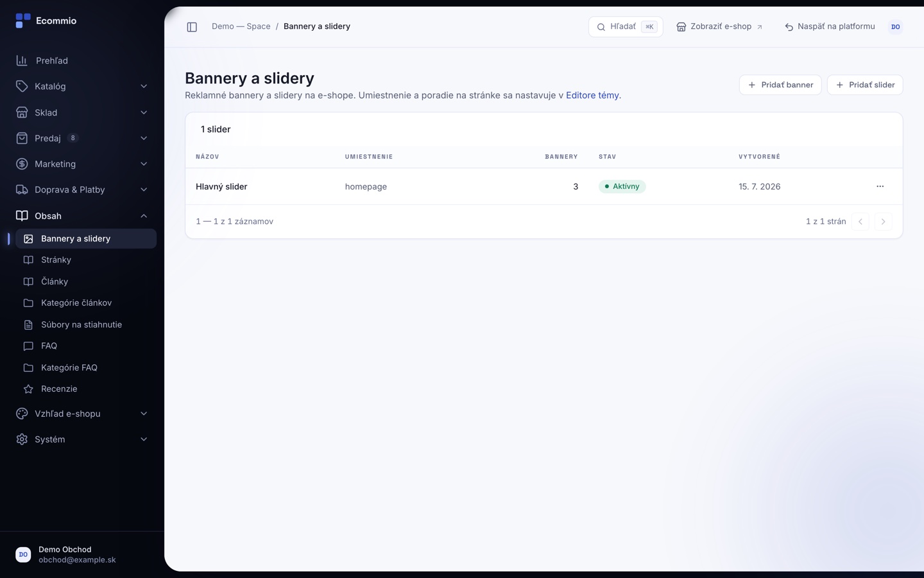Click the Vzhľad e-shopu palette icon
This screenshot has height=578, width=924.
click(x=22, y=414)
